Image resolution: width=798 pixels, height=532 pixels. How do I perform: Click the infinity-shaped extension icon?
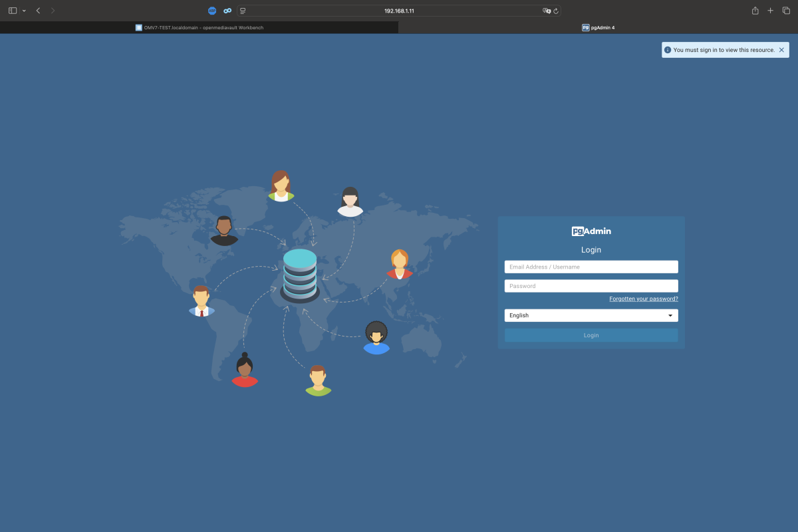click(x=227, y=11)
